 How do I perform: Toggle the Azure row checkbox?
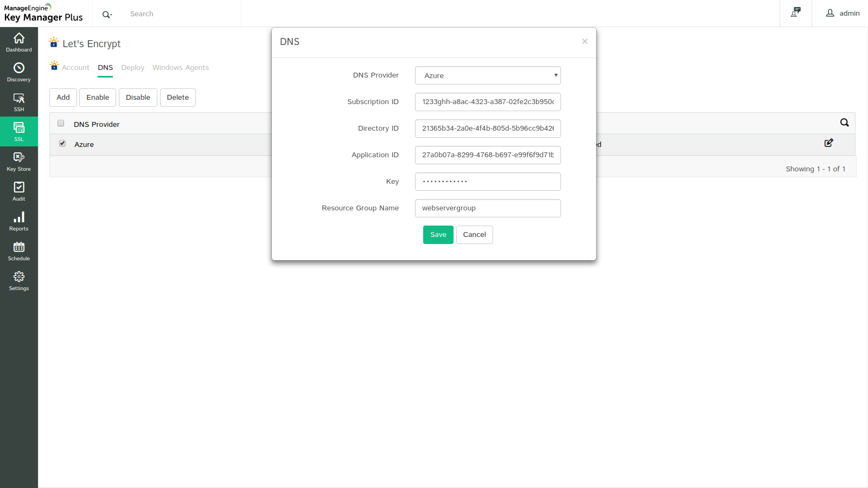pyautogui.click(x=62, y=143)
